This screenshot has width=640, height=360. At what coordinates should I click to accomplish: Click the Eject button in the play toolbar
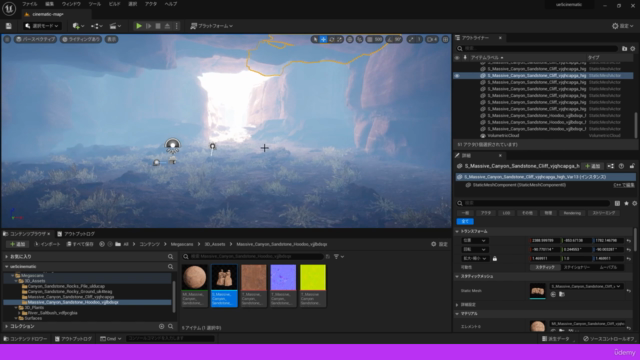click(167, 26)
